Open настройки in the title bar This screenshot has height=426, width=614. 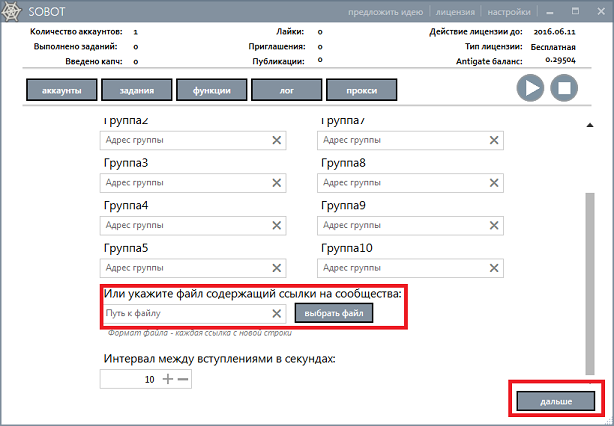pyautogui.click(x=509, y=13)
